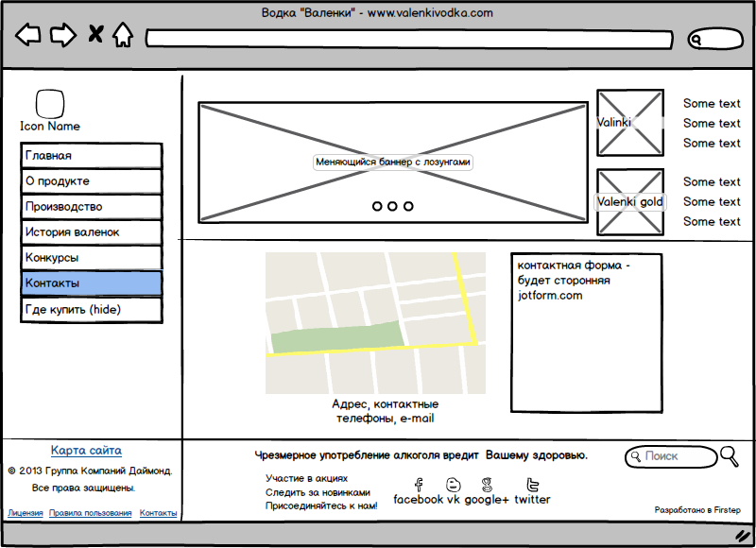
Task: Open Где купить (hide) menu item
Action: pos(91,310)
